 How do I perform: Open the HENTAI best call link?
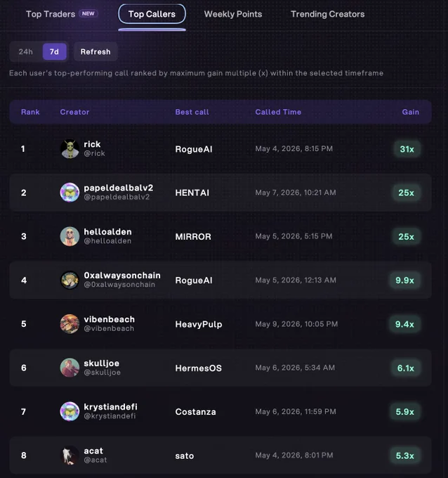point(192,193)
